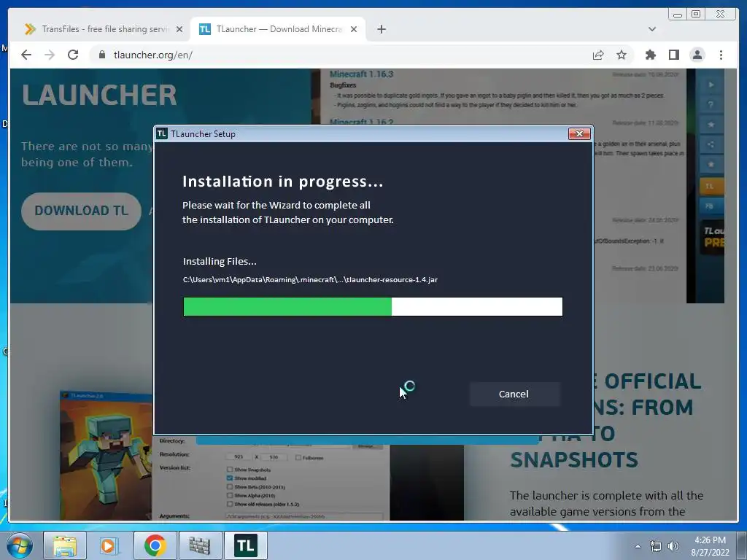Bookmark this page with star icon

(622, 55)
